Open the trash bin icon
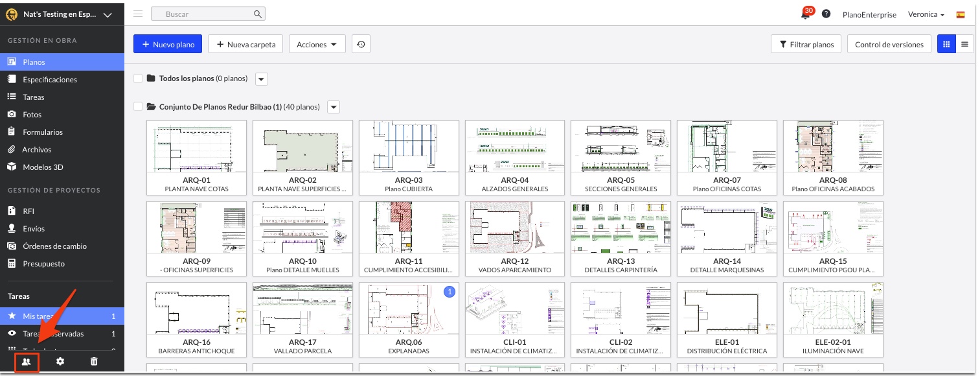 [x=94, y=361]
